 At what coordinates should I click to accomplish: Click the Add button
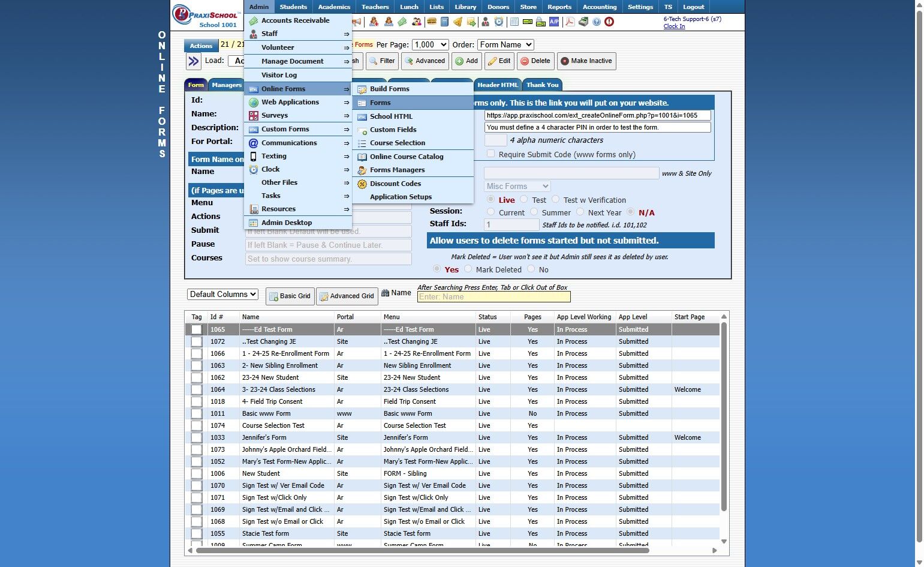[466, 61]
